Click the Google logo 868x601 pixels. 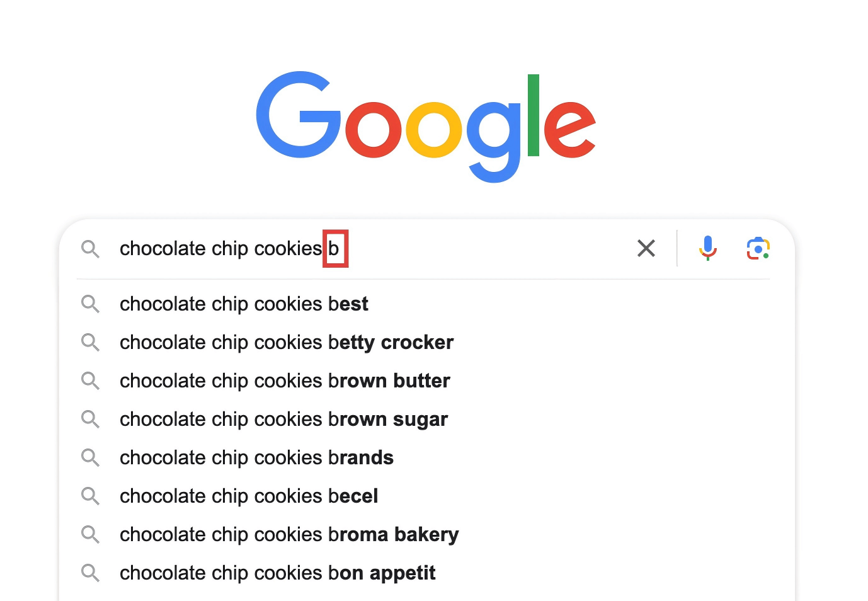[426, 125]
